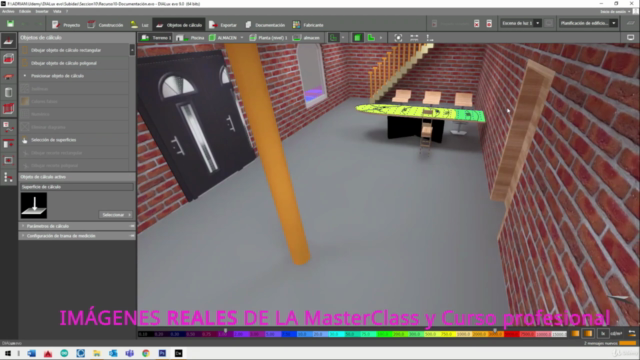
Task: Click the red dot calculation icon
Action: (x=489, y=24)
